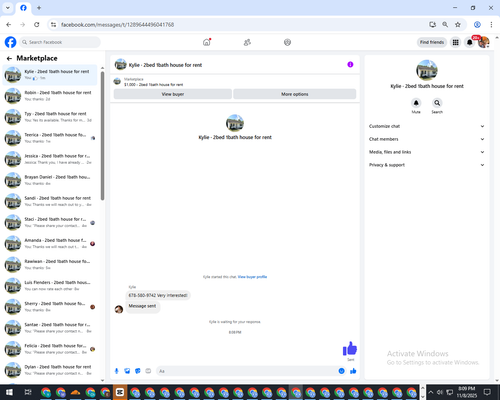Open Chrome three-dot menu

(491, 25)
